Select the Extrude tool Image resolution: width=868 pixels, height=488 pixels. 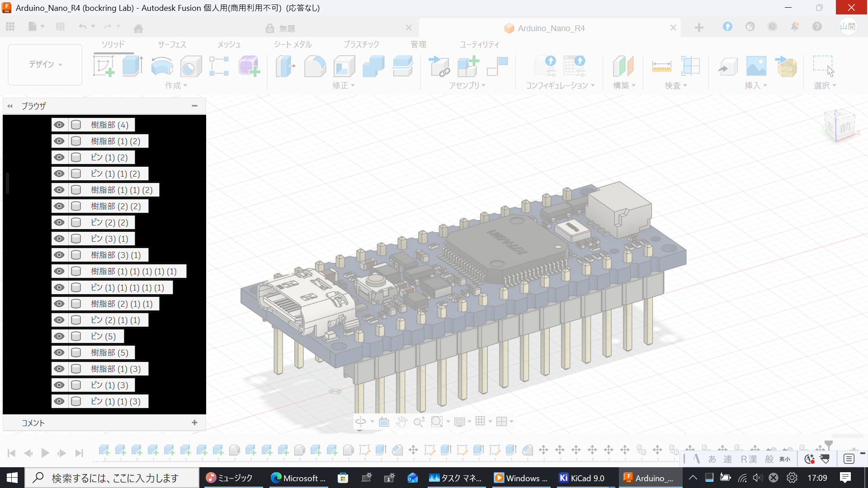pyautogui.click(x=132, y=66)
